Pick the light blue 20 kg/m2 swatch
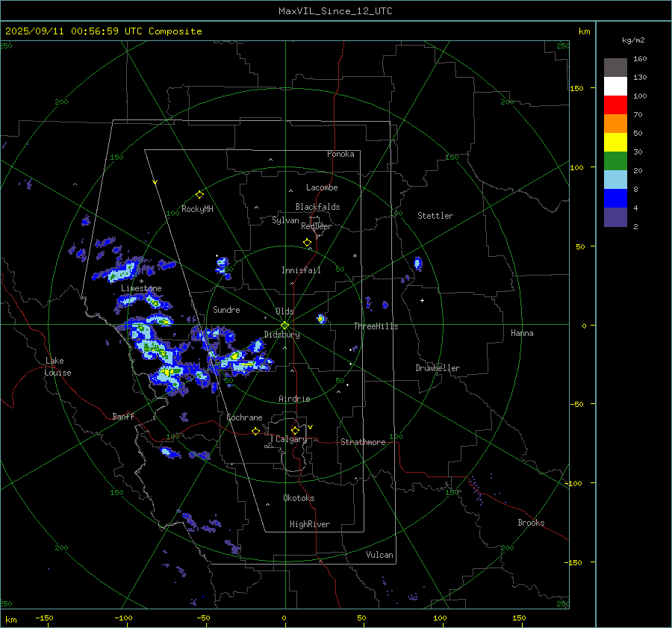This screenshot has height=628, width=672. (615, 180)
